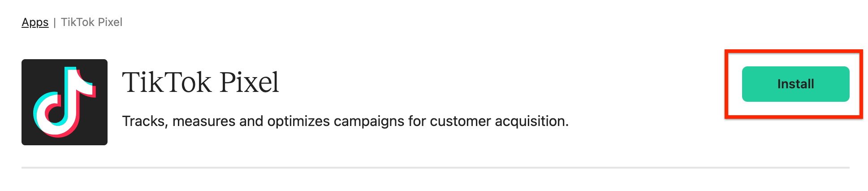The image size is (868, 191).
Task: Click the green Install button
Action: (795, 84)
